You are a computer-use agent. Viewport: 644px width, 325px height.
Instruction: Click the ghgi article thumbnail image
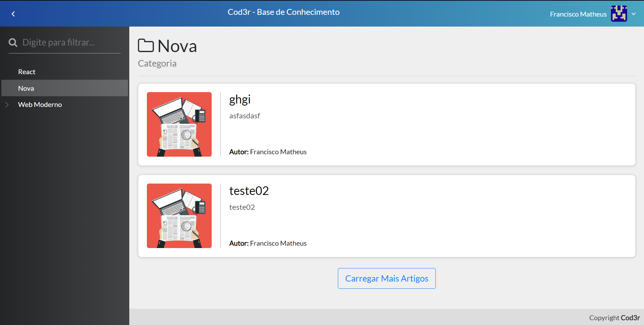[x=179, y=124]
